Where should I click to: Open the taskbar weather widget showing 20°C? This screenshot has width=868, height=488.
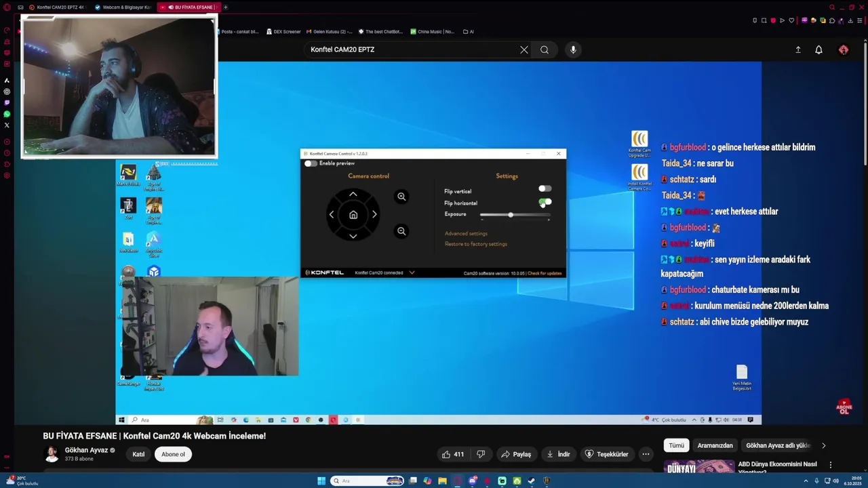click(x=22, y=481)
